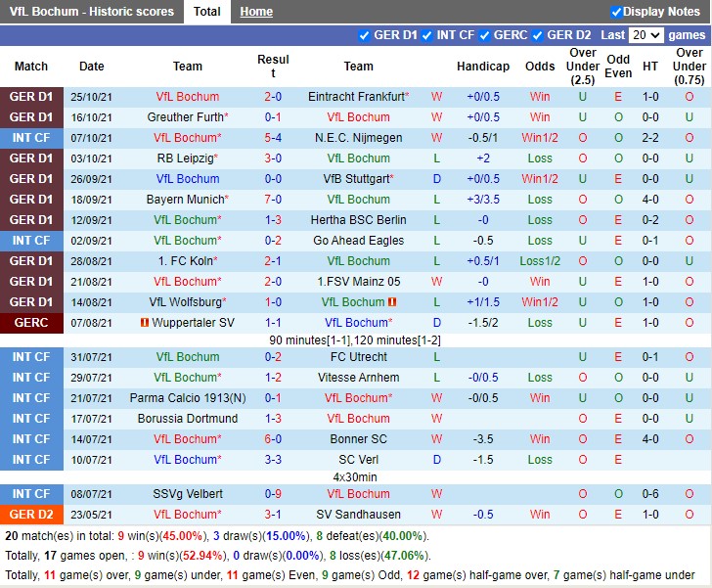
Task: Uncheck the GER D2 filter checkbox
Action: [537, 35]
